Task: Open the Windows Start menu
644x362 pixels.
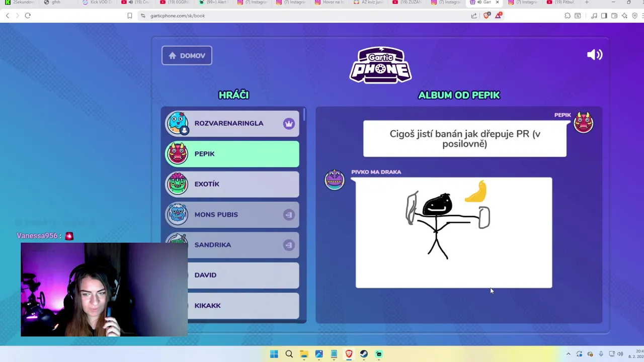Action: click(x=274, y=354)
